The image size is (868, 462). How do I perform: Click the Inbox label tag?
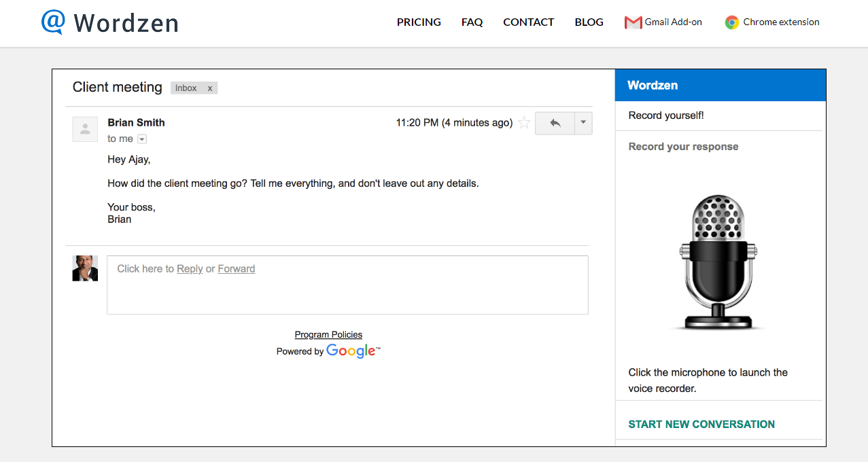pyautogui.click(x=194, y=88)
